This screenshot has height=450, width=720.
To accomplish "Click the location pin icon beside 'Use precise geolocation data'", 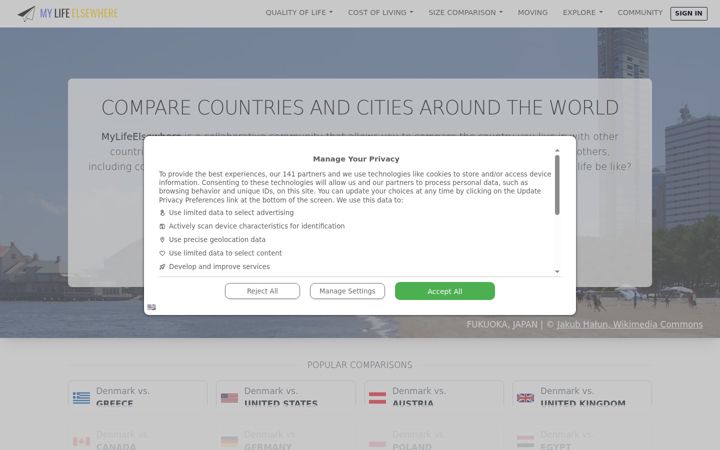I will [x=162, y=240].
